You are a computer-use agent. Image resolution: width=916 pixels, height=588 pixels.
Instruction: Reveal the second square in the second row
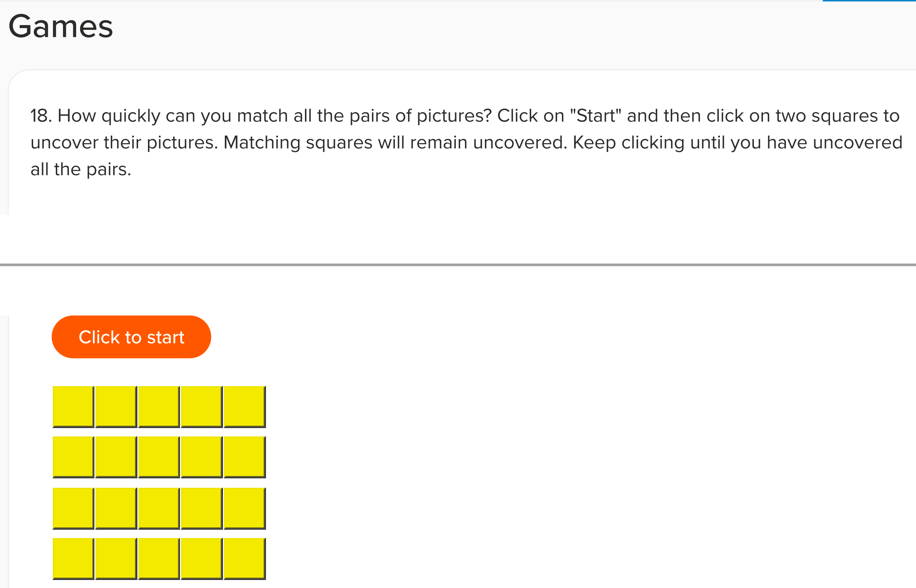(x=116, y=457)
